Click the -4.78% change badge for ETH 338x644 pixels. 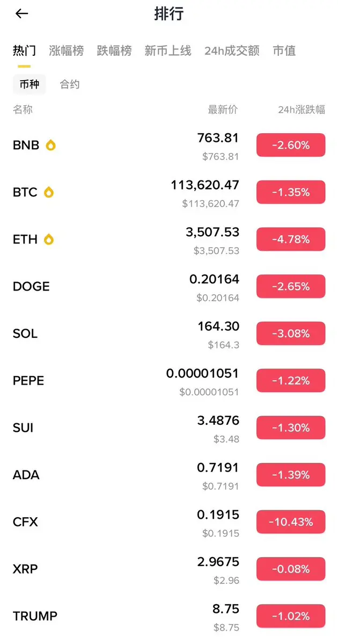point(291,240)
